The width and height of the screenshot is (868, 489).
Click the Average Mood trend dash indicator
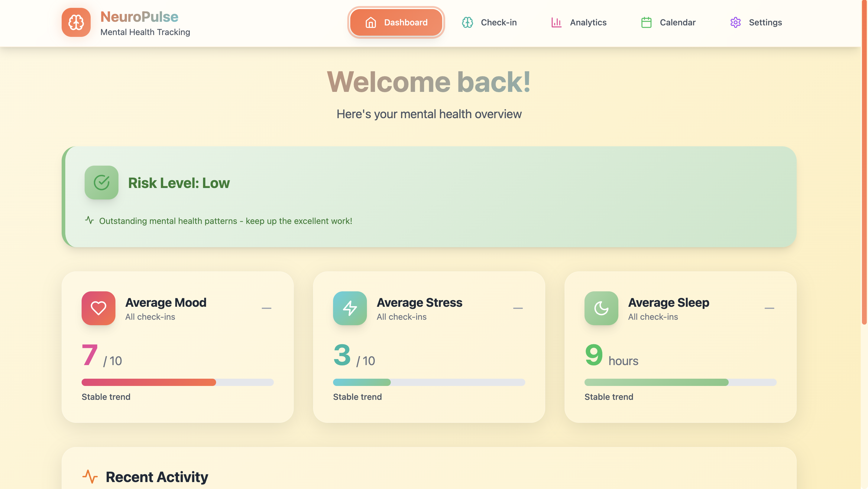coord(266,308)
